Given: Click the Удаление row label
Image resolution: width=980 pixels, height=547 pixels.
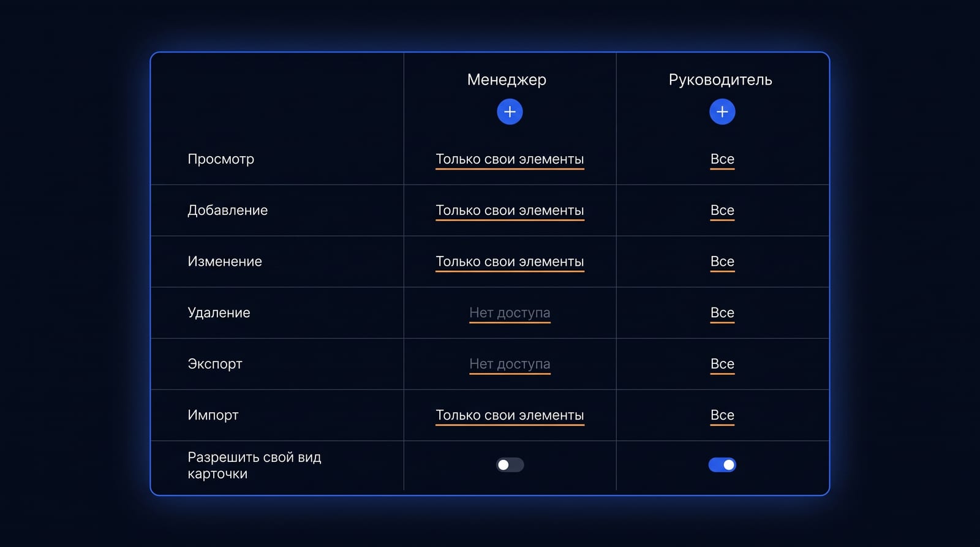Looking at the screenshot, I should (219, 313).
